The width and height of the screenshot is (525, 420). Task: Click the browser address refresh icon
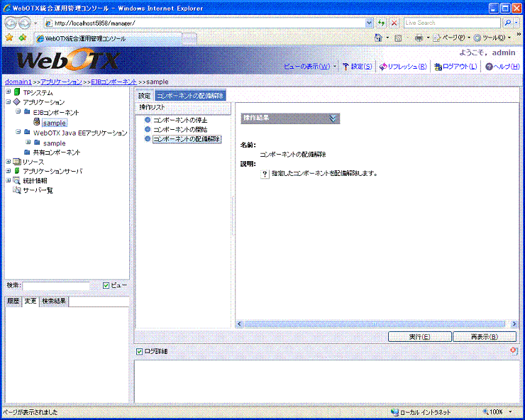click(381, 23)
